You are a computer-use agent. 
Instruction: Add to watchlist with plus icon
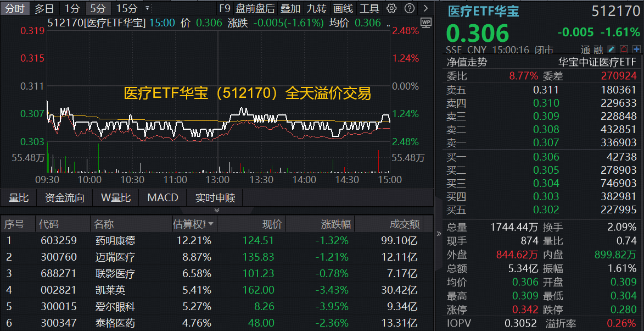637,49
